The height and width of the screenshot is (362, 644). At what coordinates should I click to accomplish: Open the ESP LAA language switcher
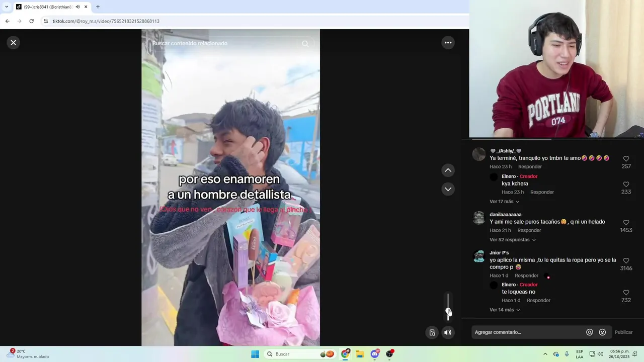pos(580,354)
